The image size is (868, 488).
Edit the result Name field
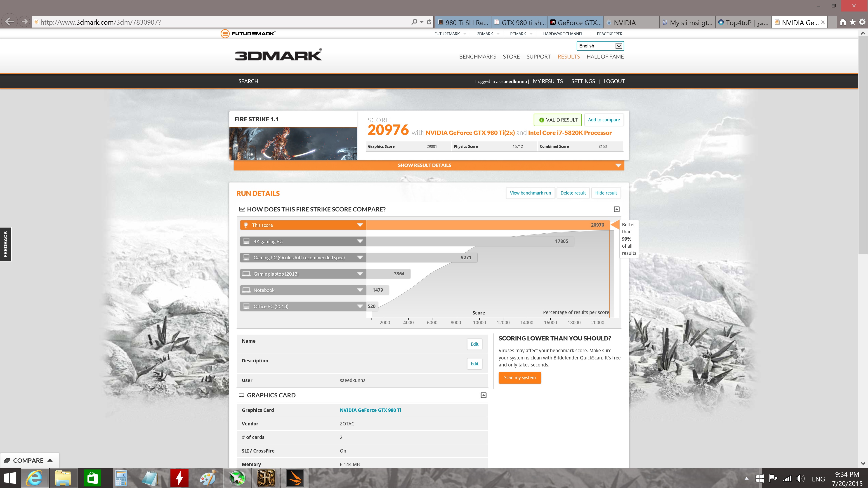click(x=474, y=344)
